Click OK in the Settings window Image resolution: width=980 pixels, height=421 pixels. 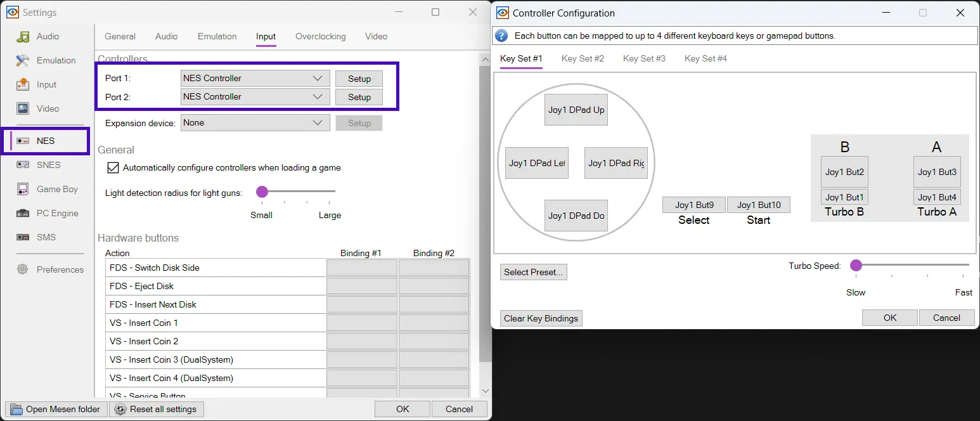[x=403, y=409]
